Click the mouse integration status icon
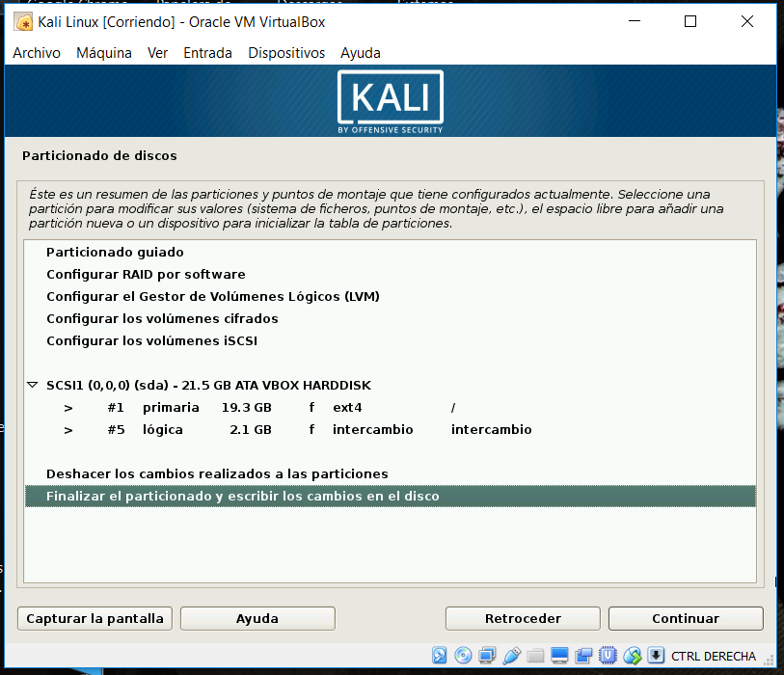Viewport: 784px width, 675px height. point(633,656)
